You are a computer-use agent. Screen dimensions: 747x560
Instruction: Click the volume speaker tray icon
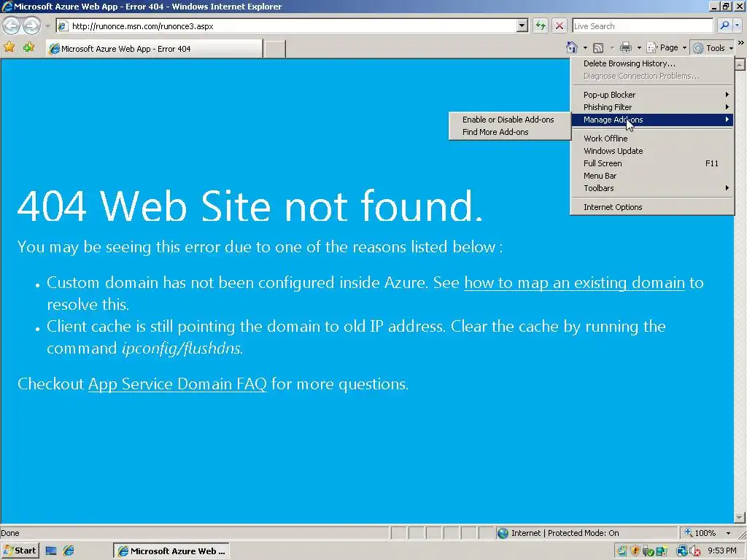[695, 551]
